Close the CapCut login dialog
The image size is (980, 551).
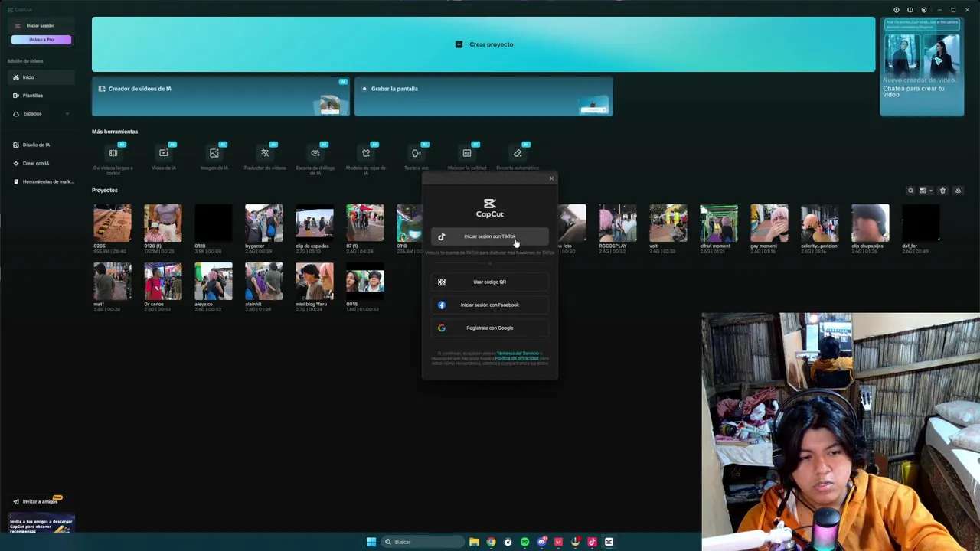(x=551, y=178)
